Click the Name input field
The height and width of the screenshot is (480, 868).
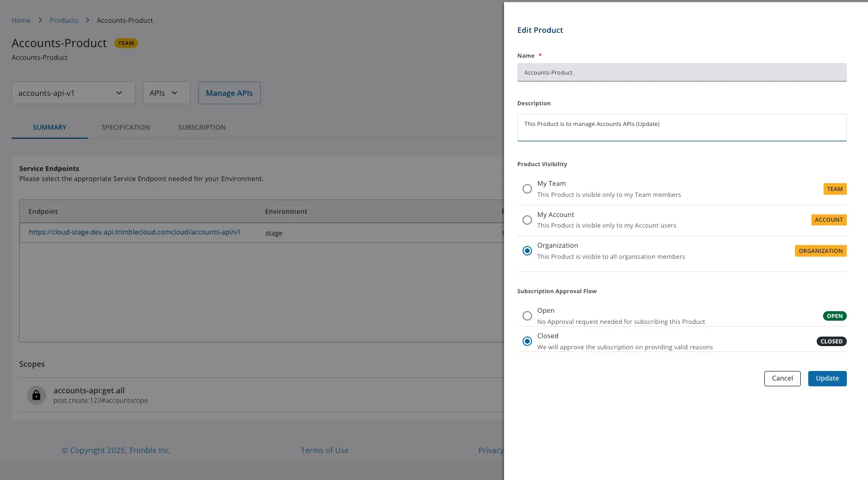coord(682,73)
